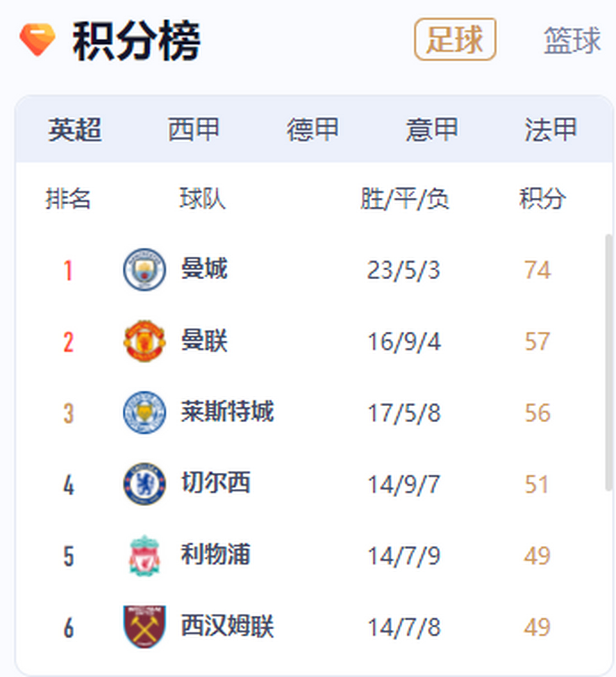The height and width of the screenshot is (677, 616).
Task: Click the West Ham United crest
Action: click(144, 627)
